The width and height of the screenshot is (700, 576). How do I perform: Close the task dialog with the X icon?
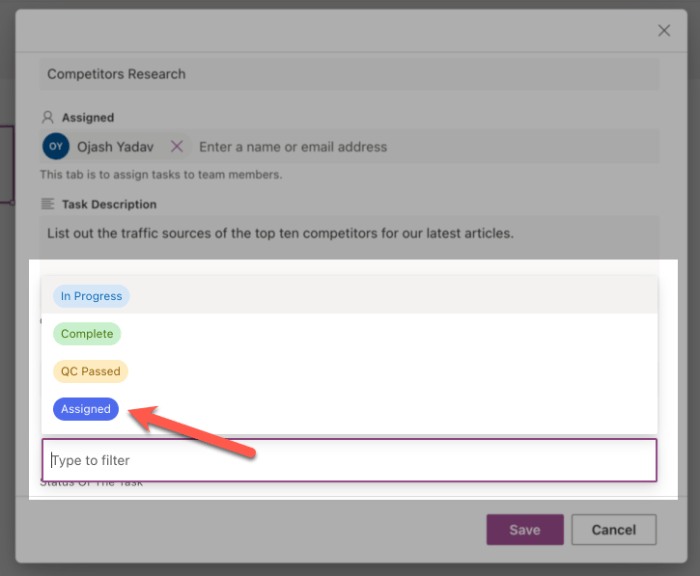click(664, 31)
